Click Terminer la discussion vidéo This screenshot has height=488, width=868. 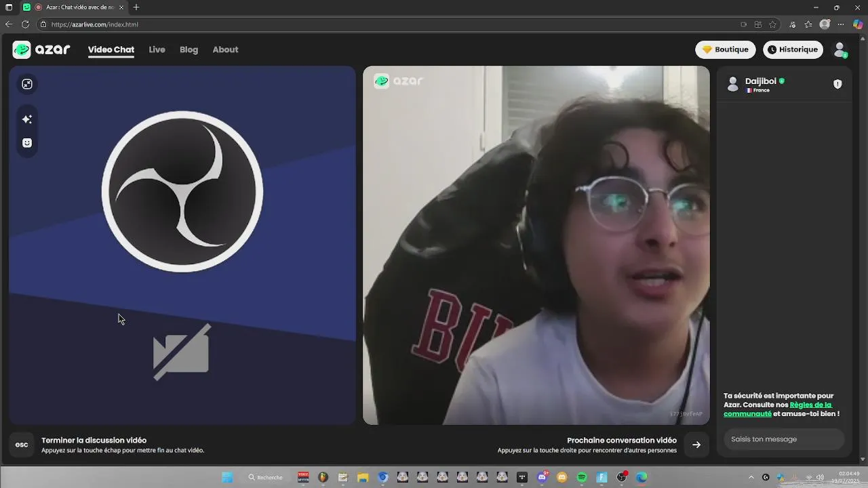coord(94,440)
